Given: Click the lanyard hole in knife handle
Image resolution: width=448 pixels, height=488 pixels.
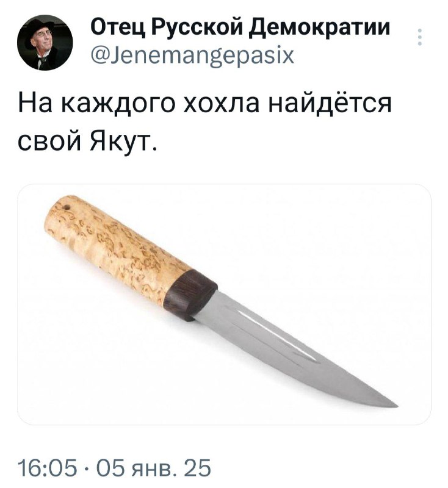Looking at the screenshot, I should [x=67, y=207].
